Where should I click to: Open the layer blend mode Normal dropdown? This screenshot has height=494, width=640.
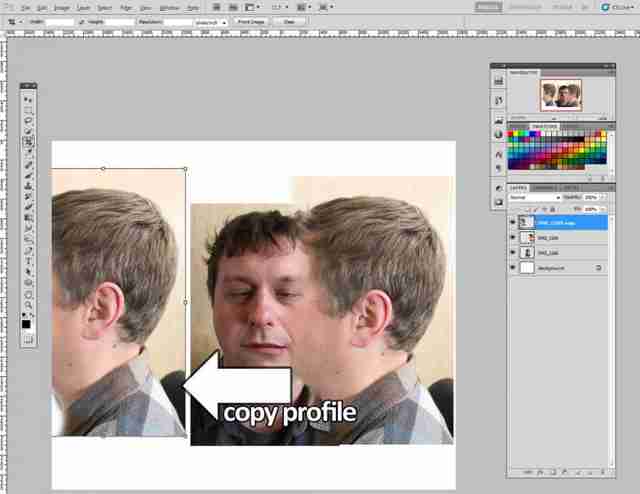click(535, 198)
